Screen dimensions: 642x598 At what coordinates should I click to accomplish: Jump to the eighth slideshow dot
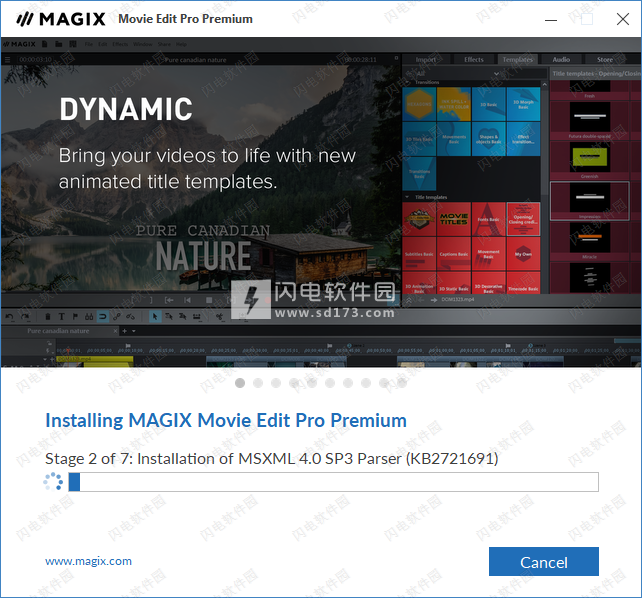(x=366, y=383)
